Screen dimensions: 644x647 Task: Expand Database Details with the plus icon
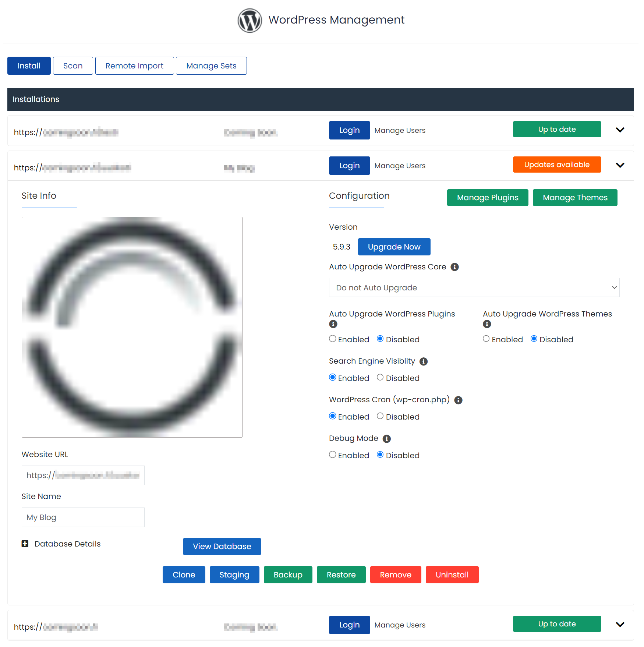[x=25, y=544]
